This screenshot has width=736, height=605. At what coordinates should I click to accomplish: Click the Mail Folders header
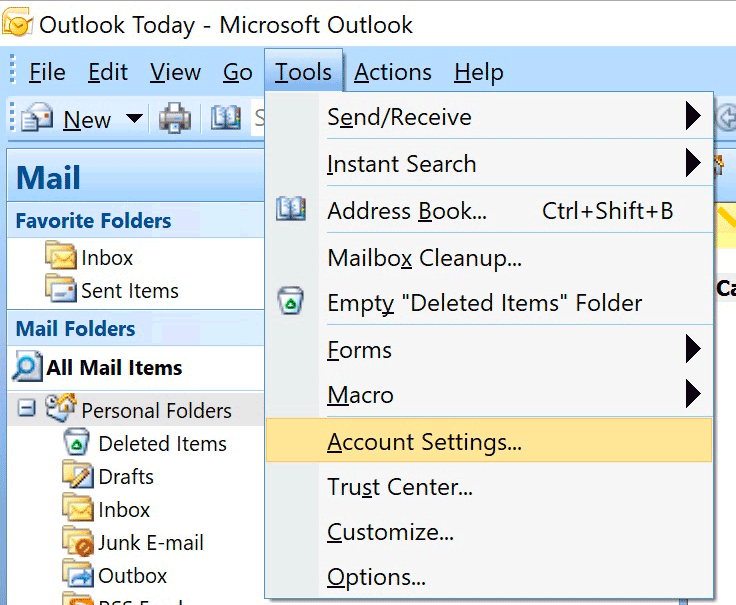(136, 328)
